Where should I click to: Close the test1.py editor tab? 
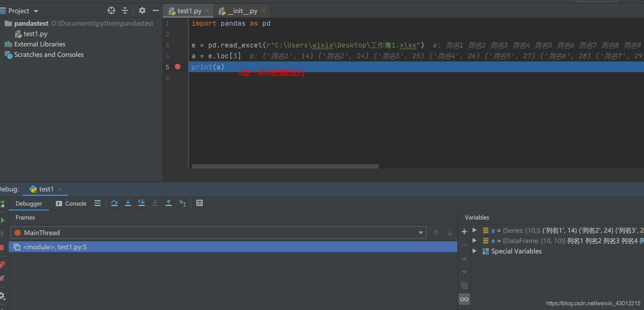point(207,11)
